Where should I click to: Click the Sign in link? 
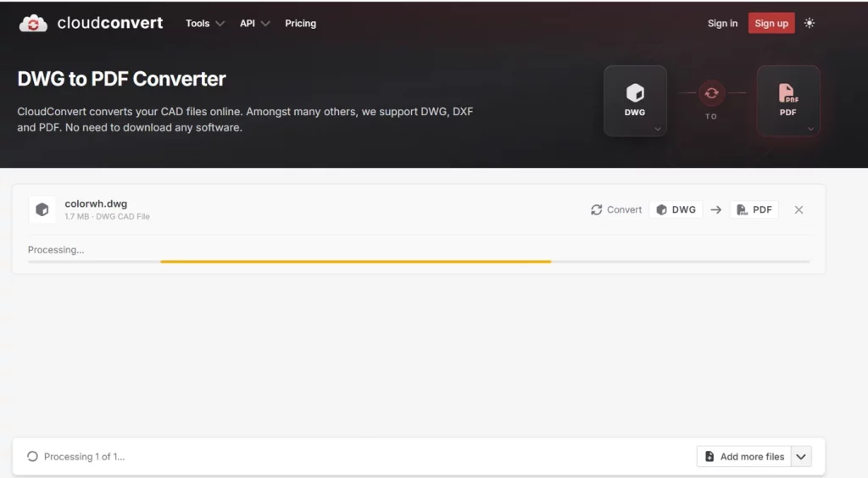pyautogui.click(x=722, y=23)
